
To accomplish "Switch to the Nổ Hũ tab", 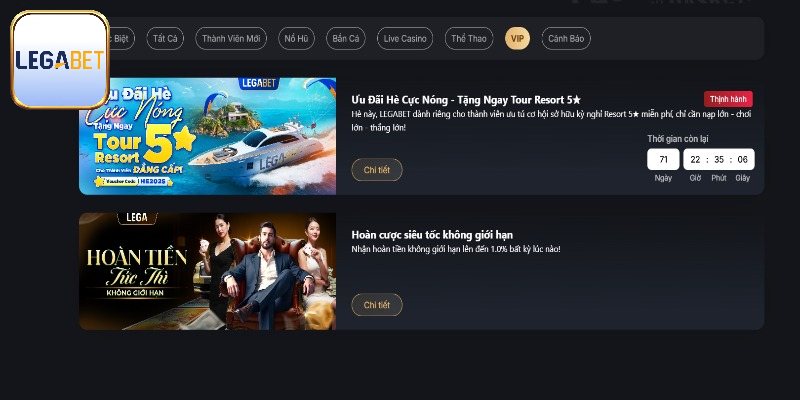I will click(296, 38).
